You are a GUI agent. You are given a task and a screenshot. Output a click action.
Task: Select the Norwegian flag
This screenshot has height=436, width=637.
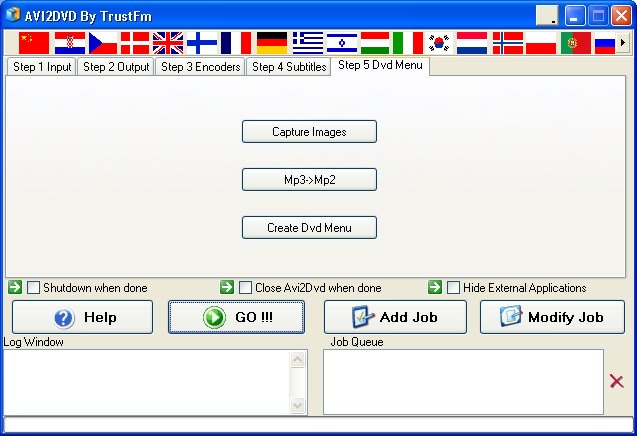click(508, 43)
